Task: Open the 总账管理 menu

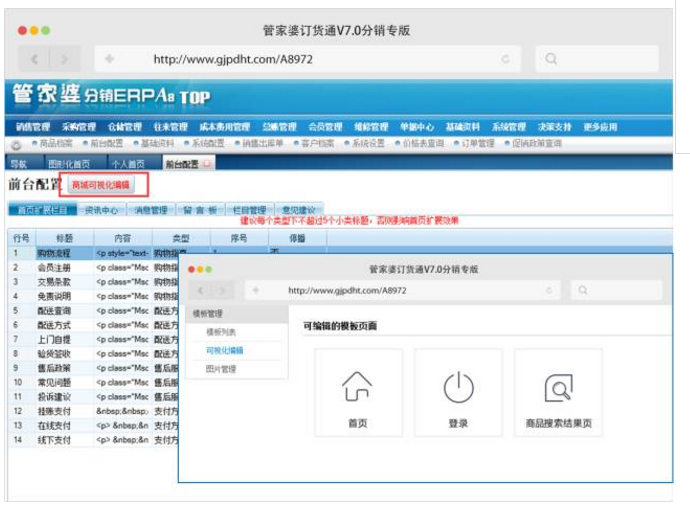Action: [279, 127]
